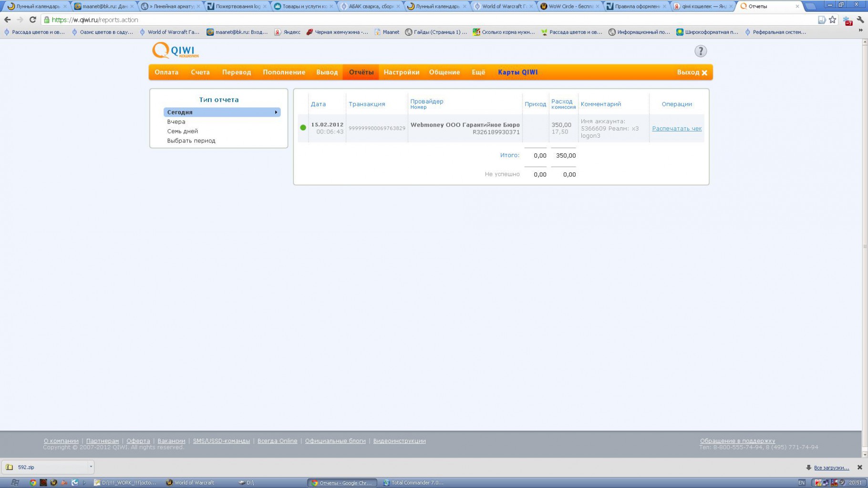
Task: Close the downloads bar with the X
Action: click(x=859, y=468)
